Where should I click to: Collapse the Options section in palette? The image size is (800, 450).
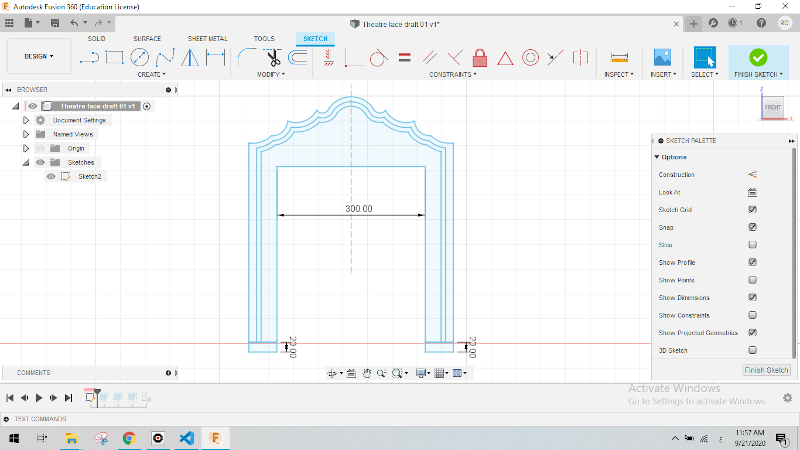click(657, 157)
